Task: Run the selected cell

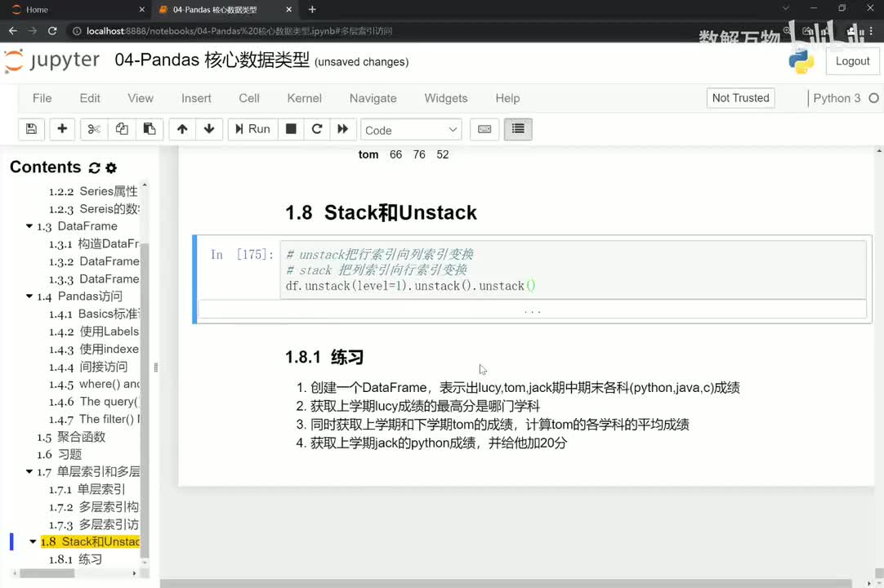Action: tap(252, 129)
